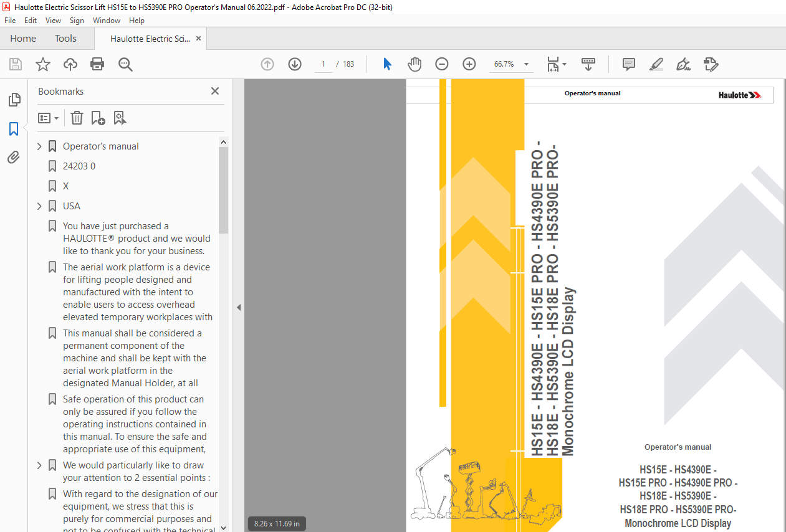Close the Haulotte document tab
The height and width of the screenshot is (532, 786).
198,39
